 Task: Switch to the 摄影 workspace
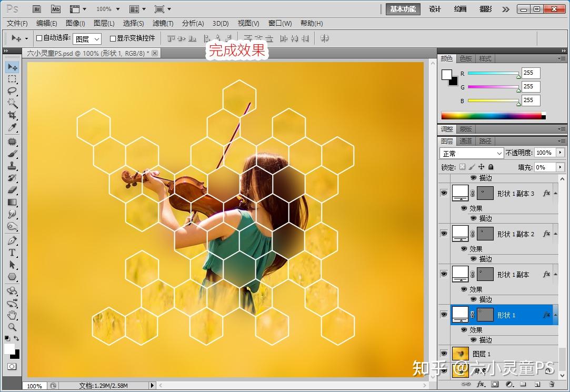click(x=486, y=9)
